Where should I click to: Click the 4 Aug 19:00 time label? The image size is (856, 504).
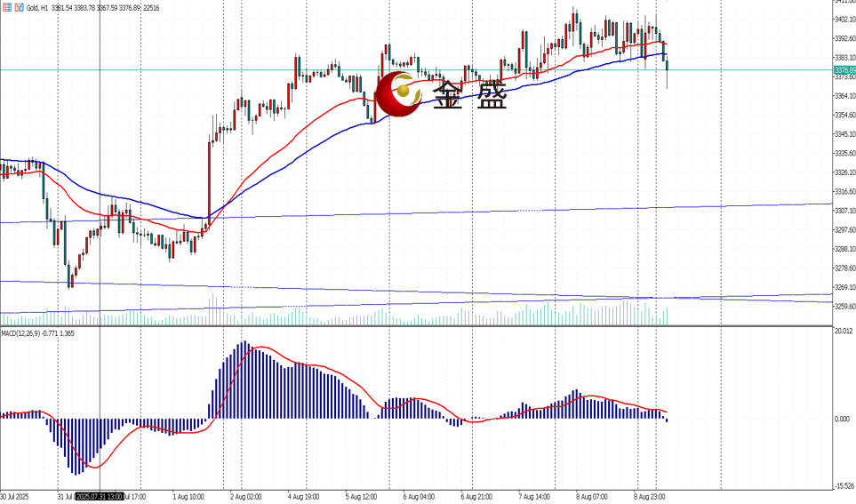point(304,497)
